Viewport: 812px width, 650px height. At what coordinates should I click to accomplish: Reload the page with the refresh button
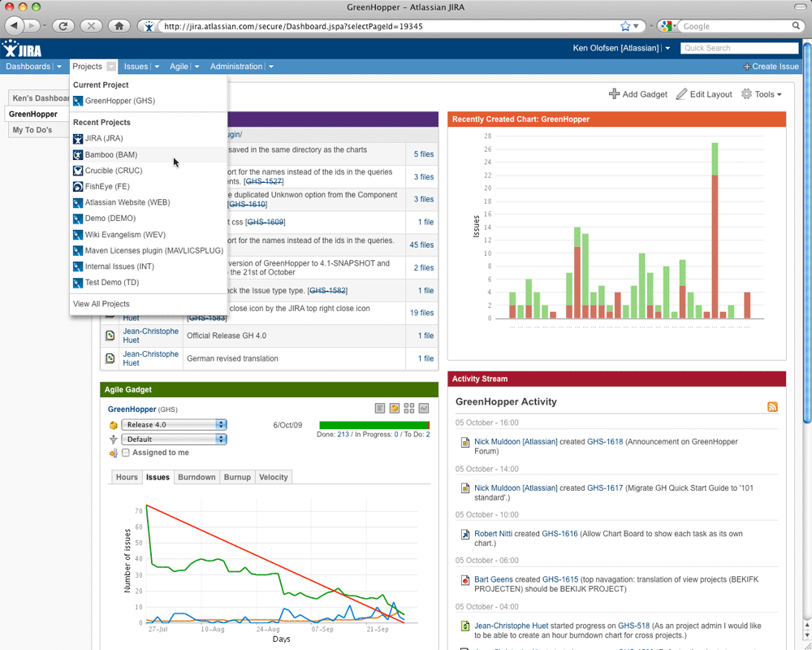63,26
